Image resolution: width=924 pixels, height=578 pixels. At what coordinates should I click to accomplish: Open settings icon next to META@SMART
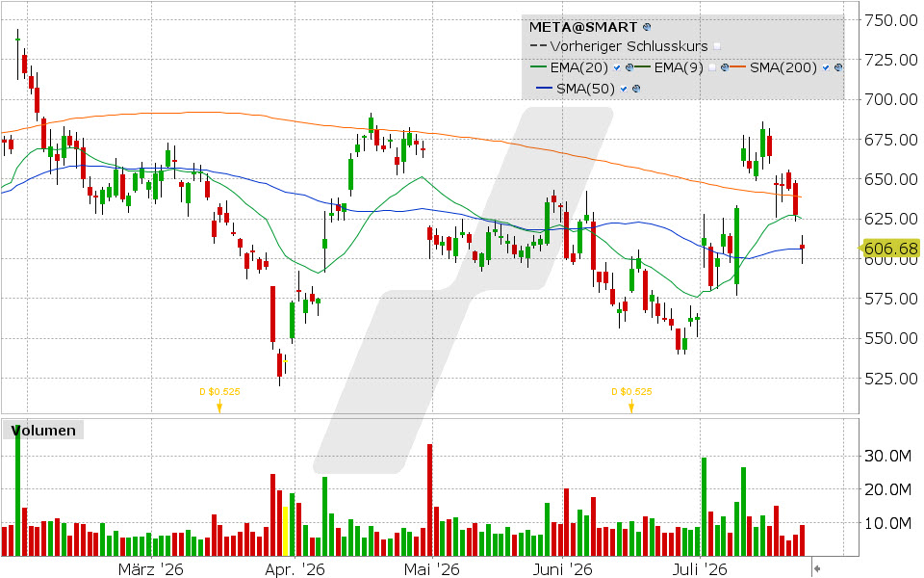647,27
